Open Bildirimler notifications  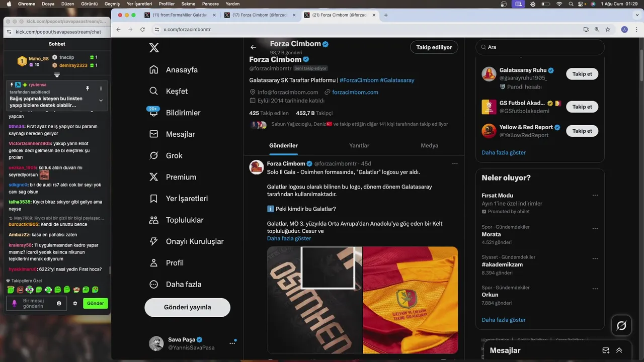click(174, 113)
